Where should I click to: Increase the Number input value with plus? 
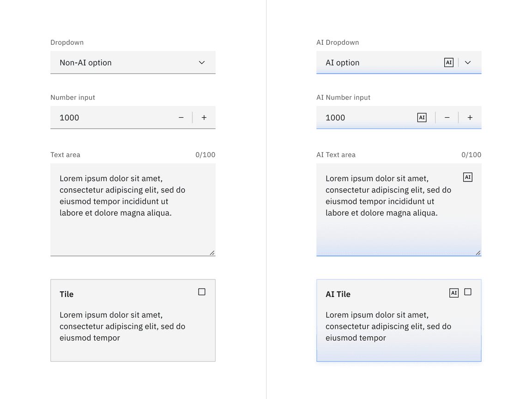204,117
